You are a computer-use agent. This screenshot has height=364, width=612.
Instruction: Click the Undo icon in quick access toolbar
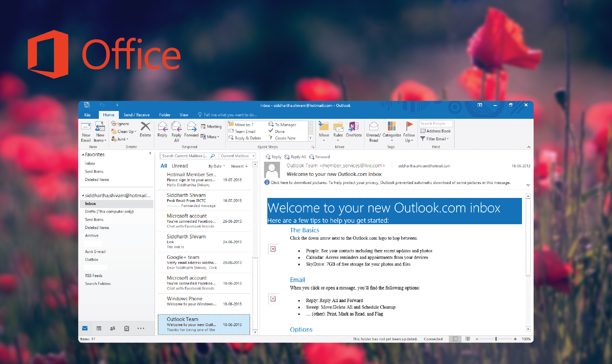coord(102,105)
